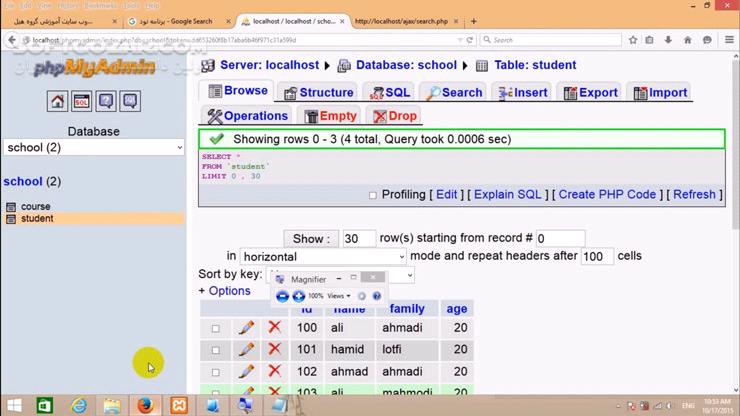Image resolution: width=740 pixels, height=416 pixels.
Task: Open the Sort by key dropdown
Action: (340, 275)
